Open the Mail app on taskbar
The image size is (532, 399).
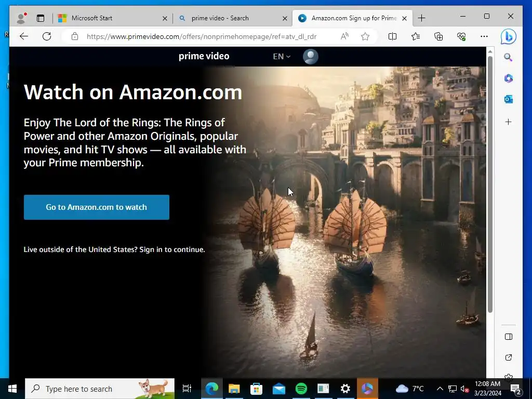278,389
